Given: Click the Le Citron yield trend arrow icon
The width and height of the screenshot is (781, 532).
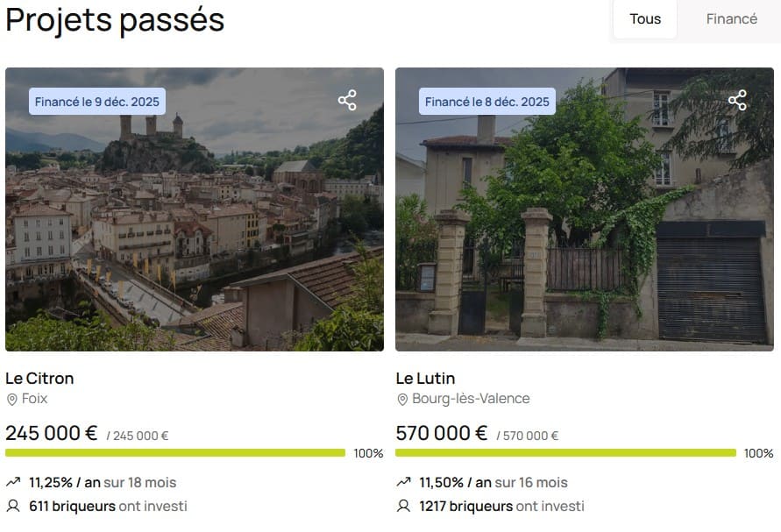Looking at the screenshot, I should (x=13, y=482).
